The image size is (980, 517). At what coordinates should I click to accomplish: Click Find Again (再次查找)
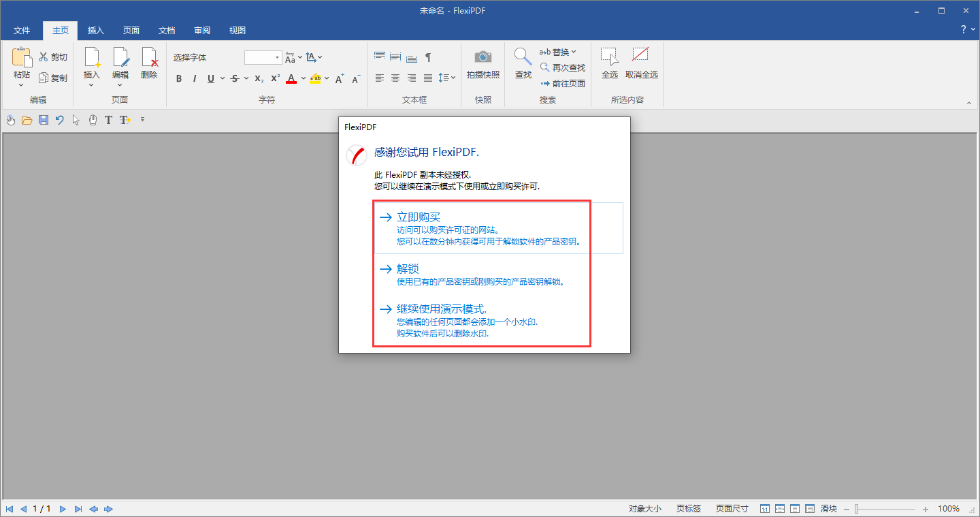[563, 67]
